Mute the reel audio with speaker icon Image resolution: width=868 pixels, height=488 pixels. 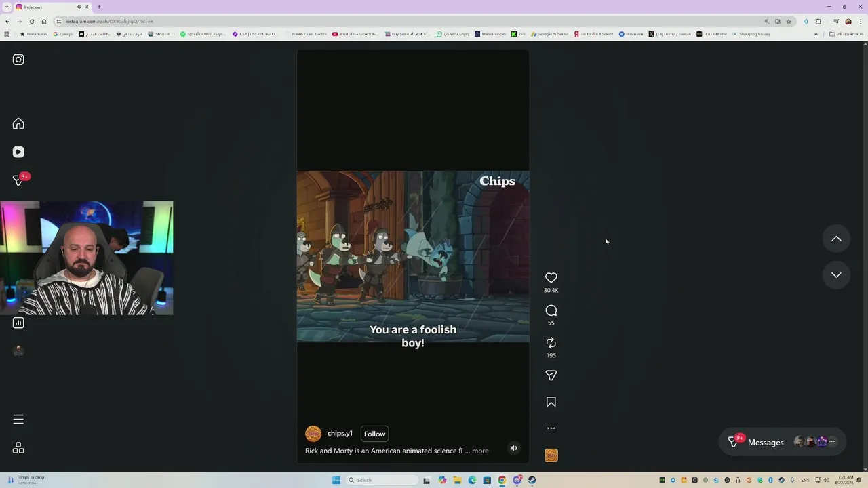click(514, 448)
